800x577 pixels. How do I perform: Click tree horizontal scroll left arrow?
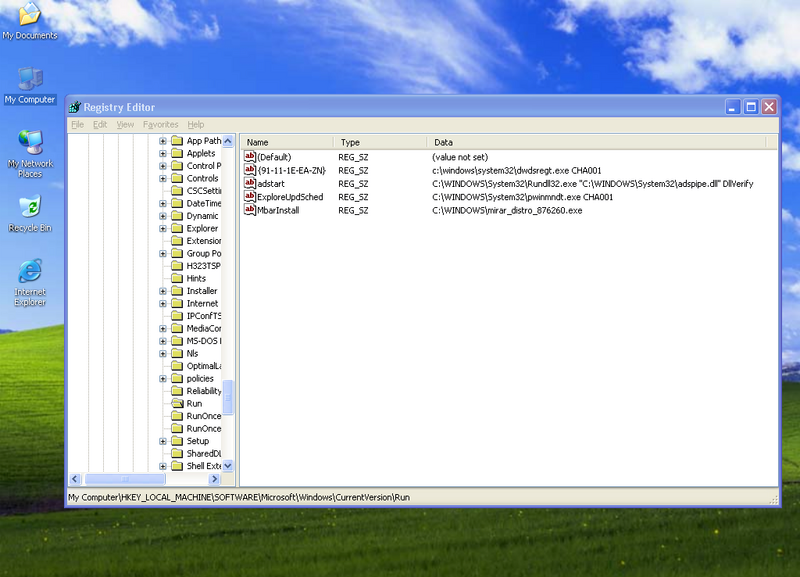pos(75,479)
